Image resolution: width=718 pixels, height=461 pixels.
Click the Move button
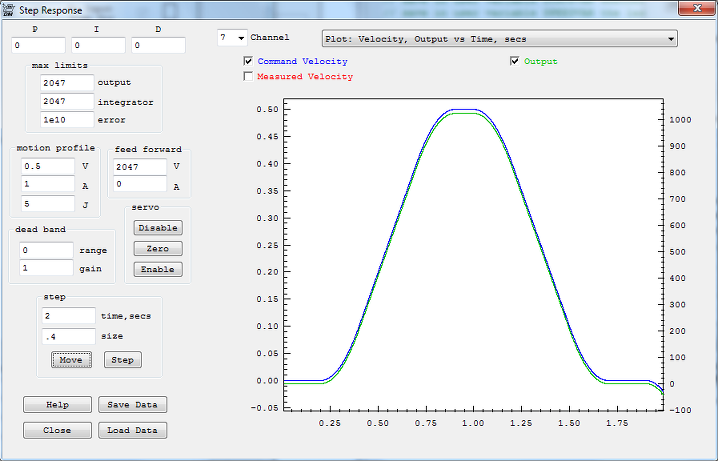tap(71, 360)
